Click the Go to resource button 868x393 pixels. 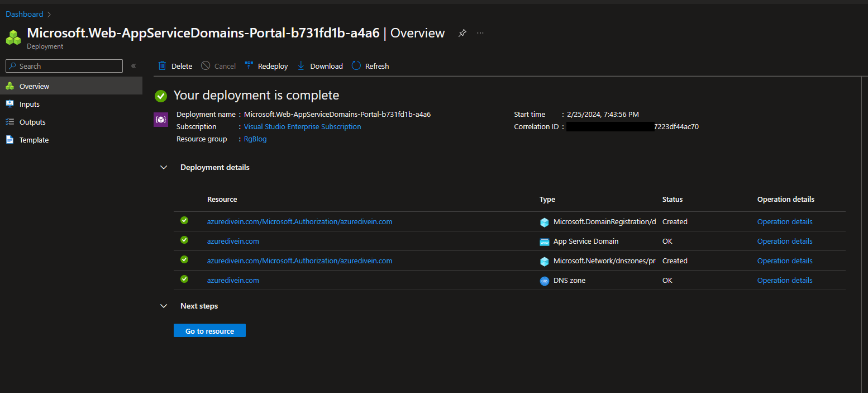tap(209, 331)
